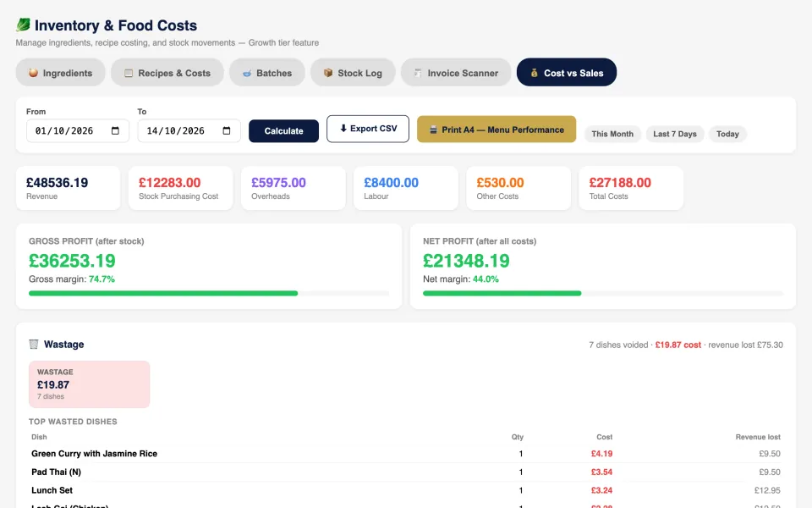Click the TOP WASTED DISHES heading

(x=73, y=422)
